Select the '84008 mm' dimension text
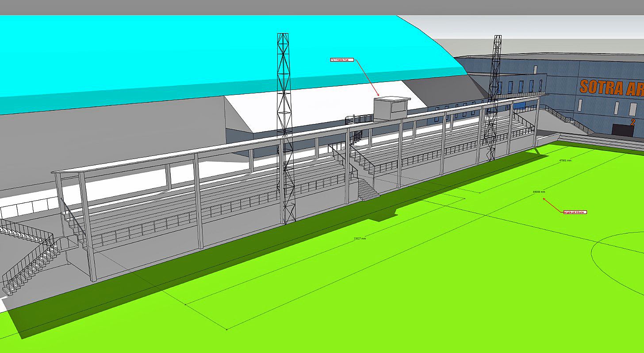The height and width of the screenshot is (353, 644). (x=539, y=192)
